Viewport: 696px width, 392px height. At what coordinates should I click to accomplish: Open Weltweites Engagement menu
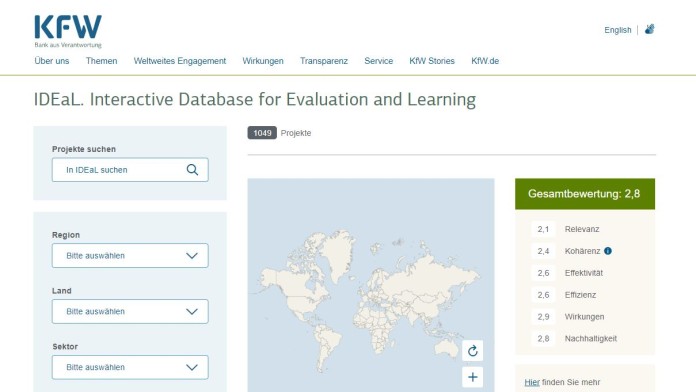click(x=180, y=61)
